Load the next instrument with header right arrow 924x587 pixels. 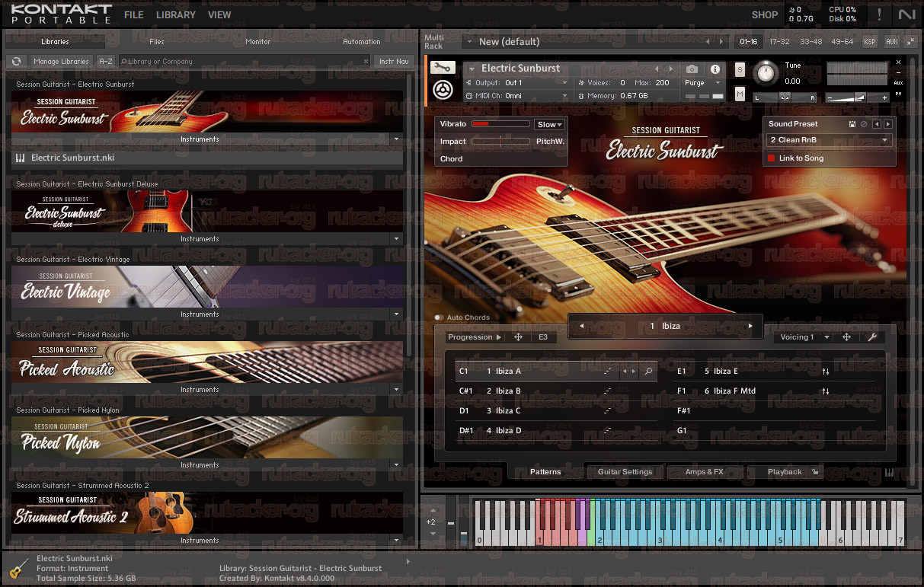[671, 69]
